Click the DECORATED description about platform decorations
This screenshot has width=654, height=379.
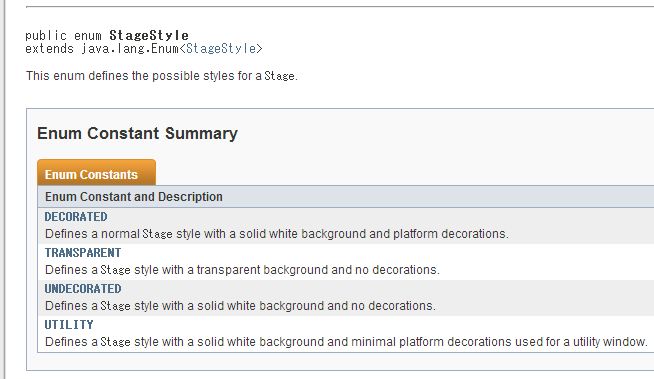pos(277,234)
